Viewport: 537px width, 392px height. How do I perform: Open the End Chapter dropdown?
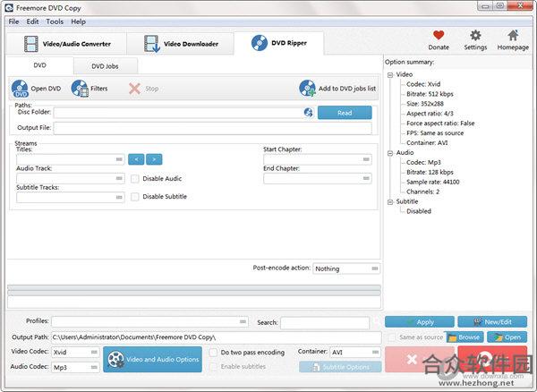click(x=318, y=178)
